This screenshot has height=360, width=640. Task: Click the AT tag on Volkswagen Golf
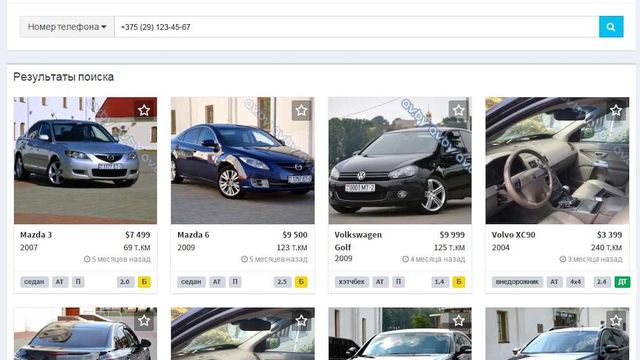coord(380,282)
